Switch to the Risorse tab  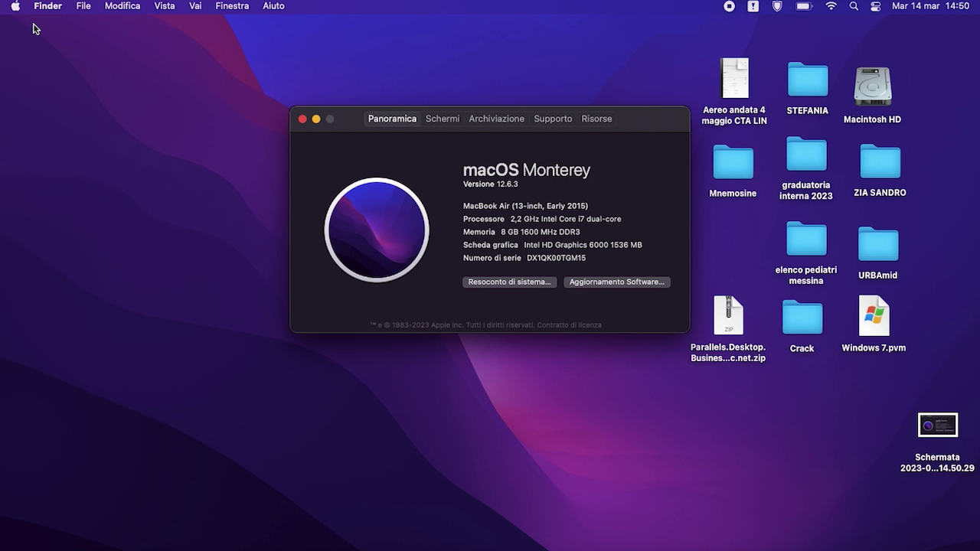(x=596, y=119)
